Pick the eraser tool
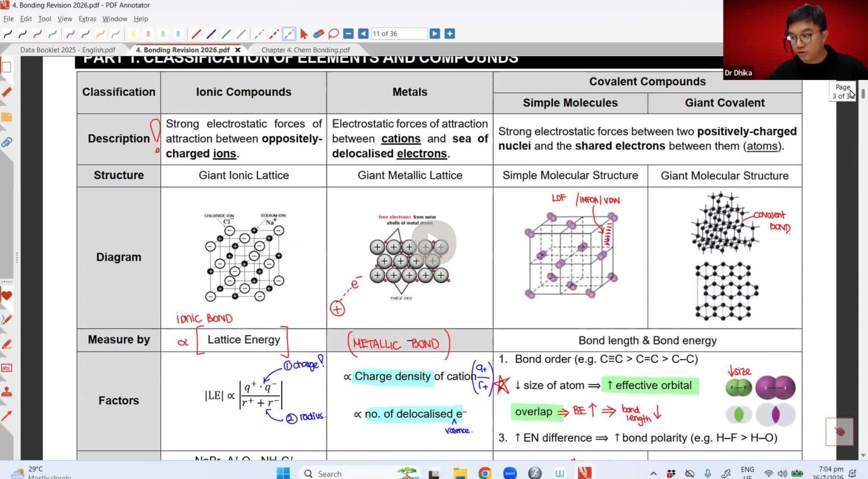 318,34
